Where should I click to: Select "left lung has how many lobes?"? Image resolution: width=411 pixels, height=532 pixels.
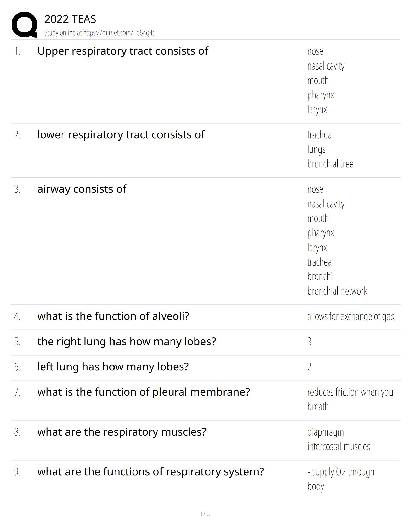click(x=113, y=367)
